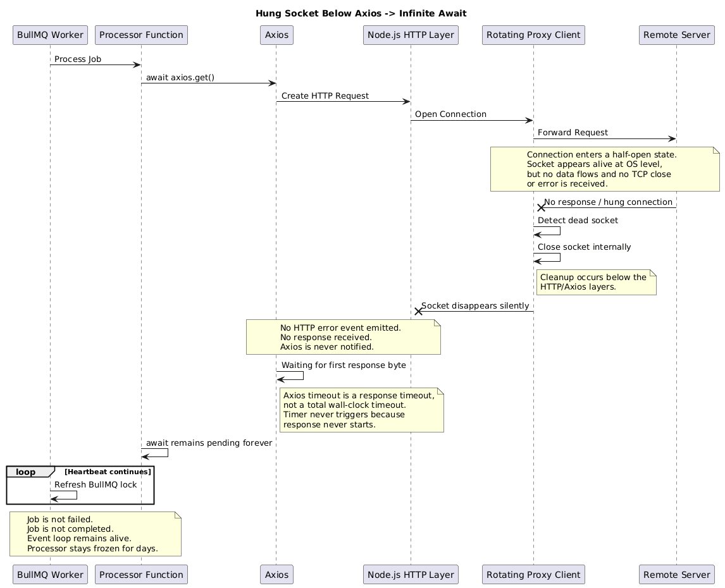Click the 'Detect dead socket' label
This screenshot has height=588, width=725.
(578, 221)
